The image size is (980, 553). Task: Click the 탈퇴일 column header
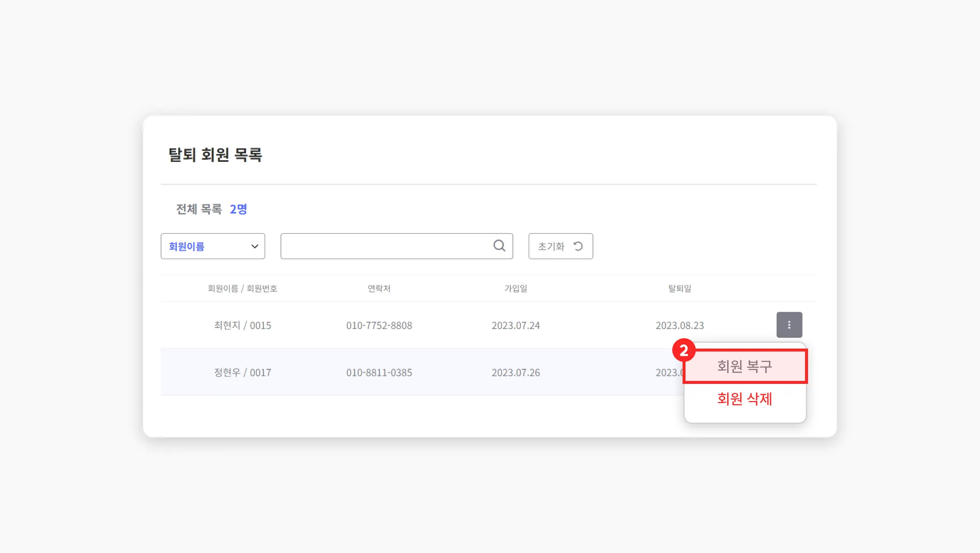679,288
